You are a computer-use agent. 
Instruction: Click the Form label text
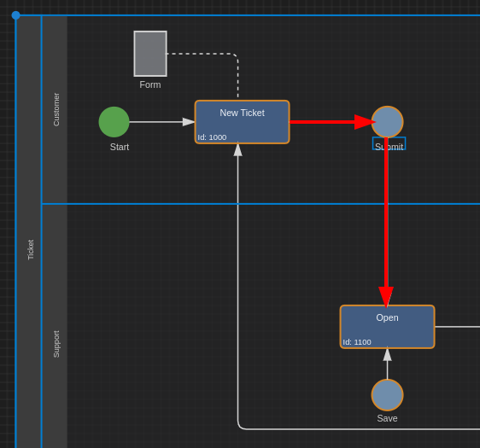click(x=150, y=84)
